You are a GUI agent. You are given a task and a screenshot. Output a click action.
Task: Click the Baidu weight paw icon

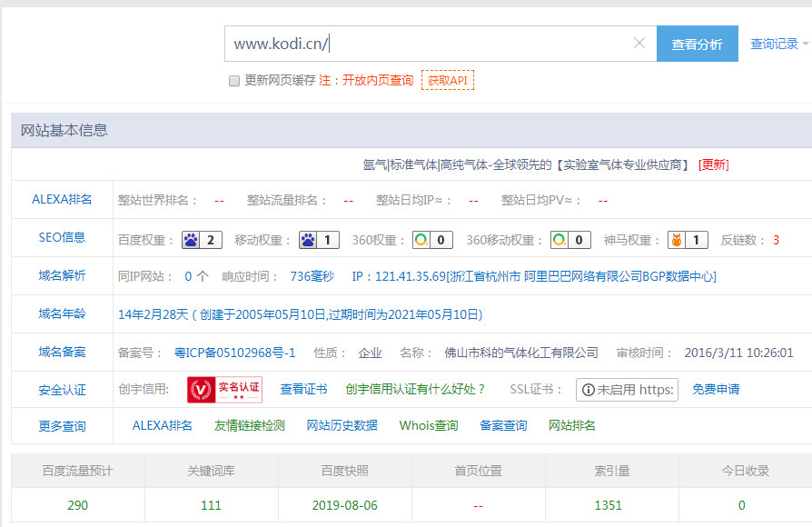[x=192, y=240]
